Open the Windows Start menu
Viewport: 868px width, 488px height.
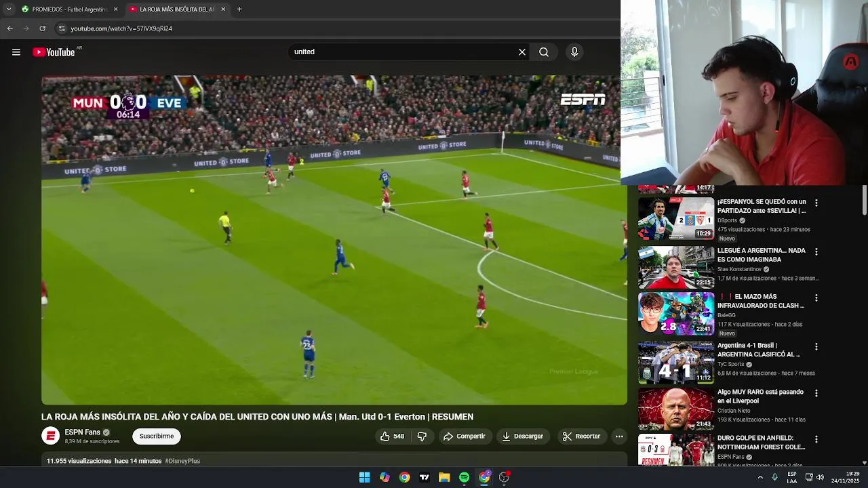tap(364, 477)
